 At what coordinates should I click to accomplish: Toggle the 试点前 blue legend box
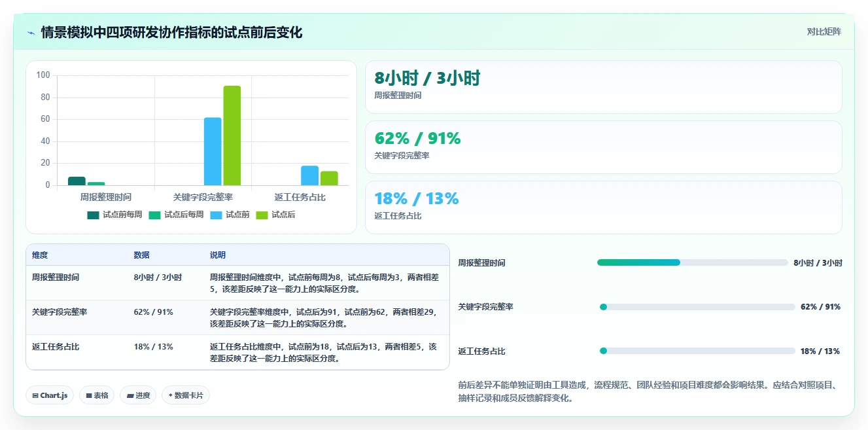coord(217,215)
